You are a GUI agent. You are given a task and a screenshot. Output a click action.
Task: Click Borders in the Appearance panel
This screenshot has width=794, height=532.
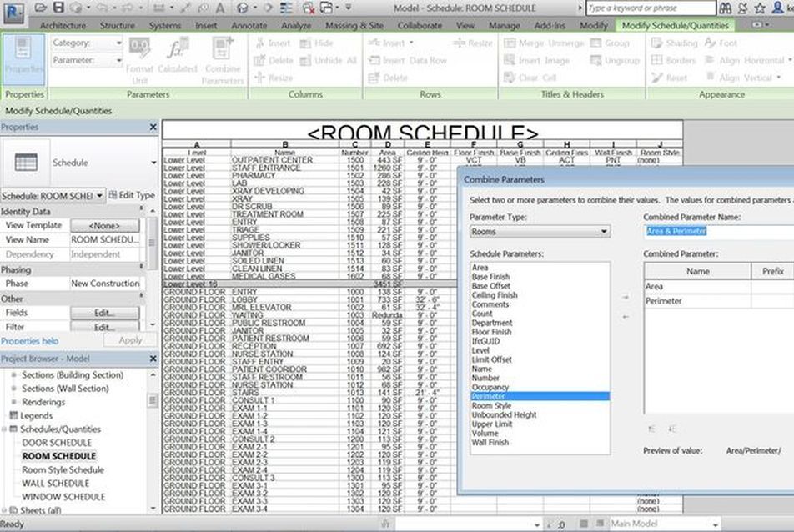pos(674,60)
